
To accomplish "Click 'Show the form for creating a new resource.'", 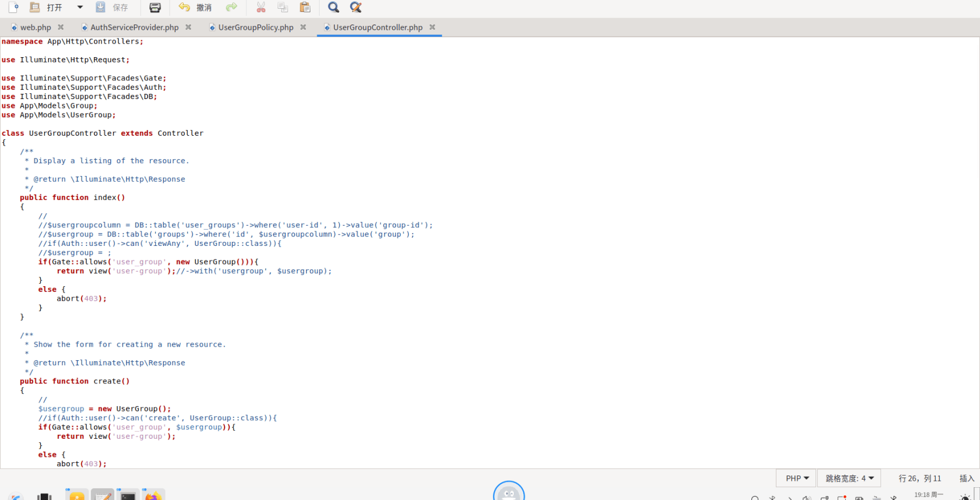I will 129,344.
